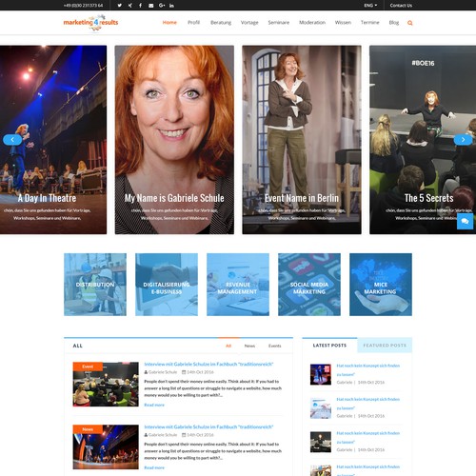Click the orange News tag label
Screen dimensions: 476x476
[88, 429]
